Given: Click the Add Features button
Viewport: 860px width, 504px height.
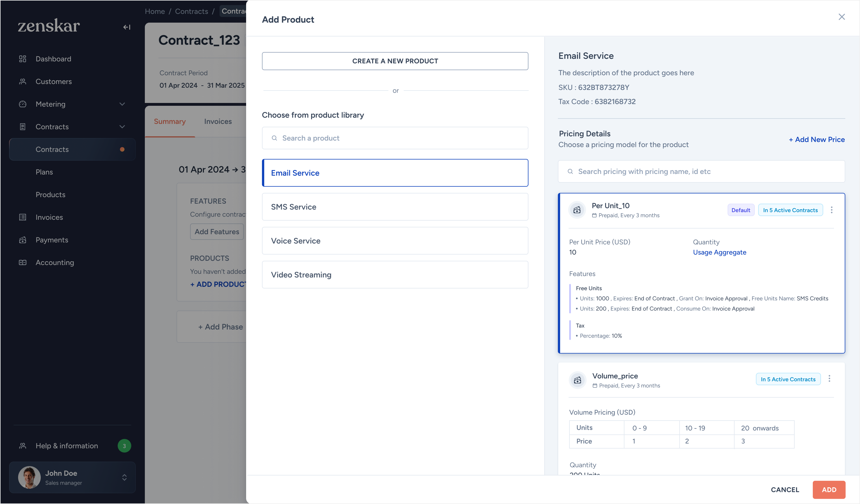Looking at the screenshot, I should [x=217, y=232].
